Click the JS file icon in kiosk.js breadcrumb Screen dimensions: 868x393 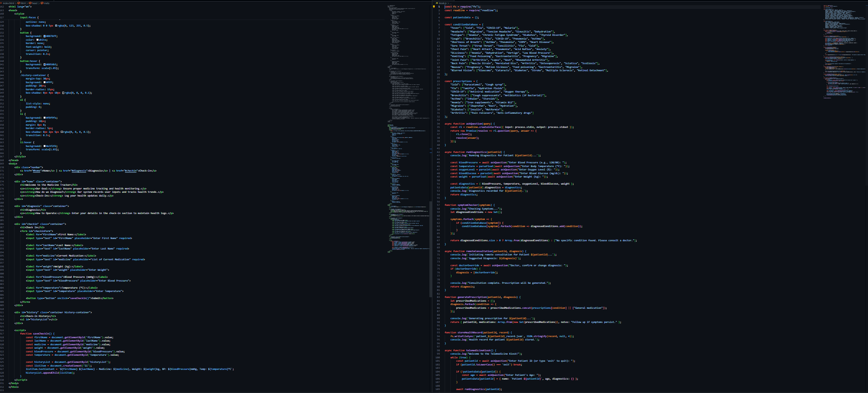pos(437,3)
